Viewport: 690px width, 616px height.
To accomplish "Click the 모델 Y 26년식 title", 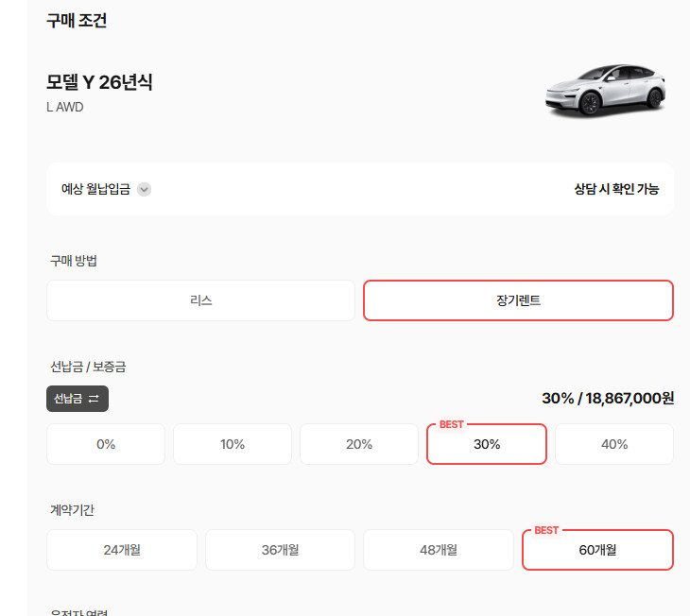I will click(x=99, y=82).
